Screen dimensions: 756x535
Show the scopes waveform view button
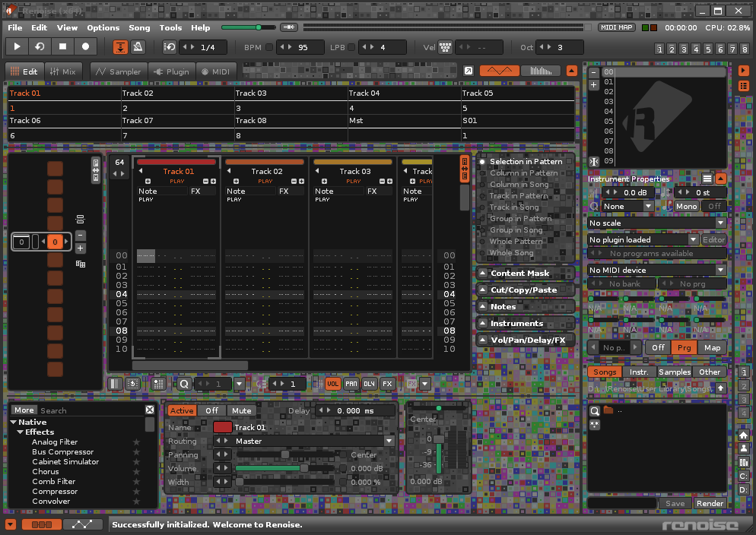pos(500,71)
